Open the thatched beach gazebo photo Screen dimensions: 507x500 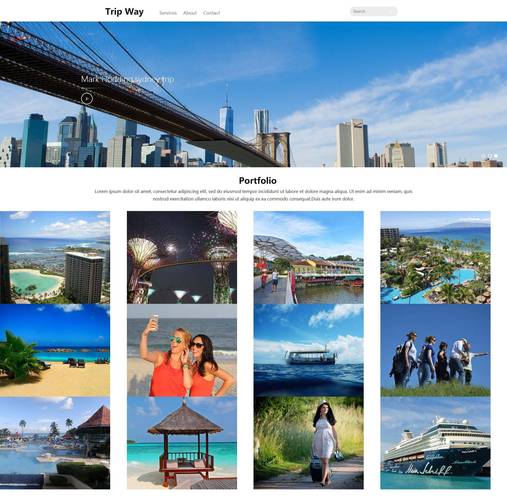click(x=182, y=443)
